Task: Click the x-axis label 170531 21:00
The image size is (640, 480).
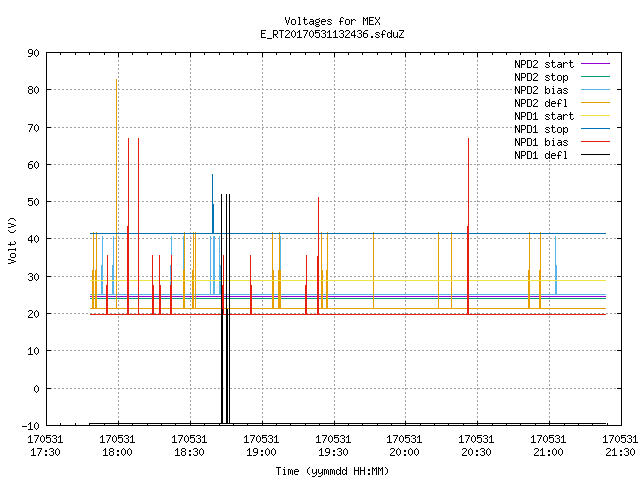Action: [548, 446]
